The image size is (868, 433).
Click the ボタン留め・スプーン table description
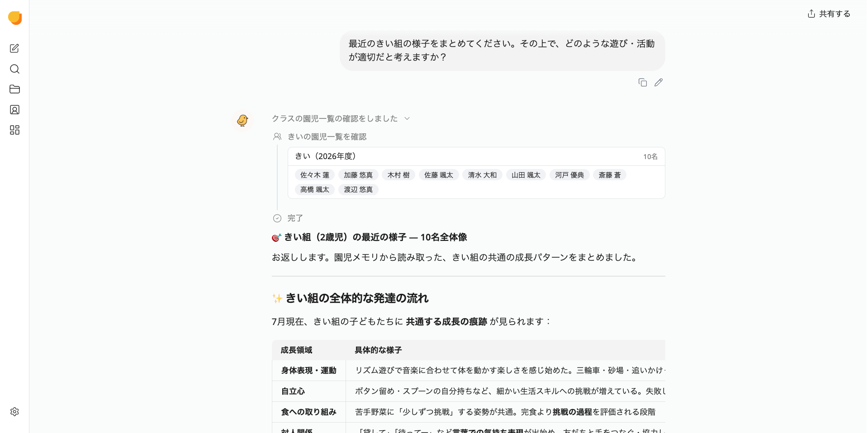click(510, 391)
